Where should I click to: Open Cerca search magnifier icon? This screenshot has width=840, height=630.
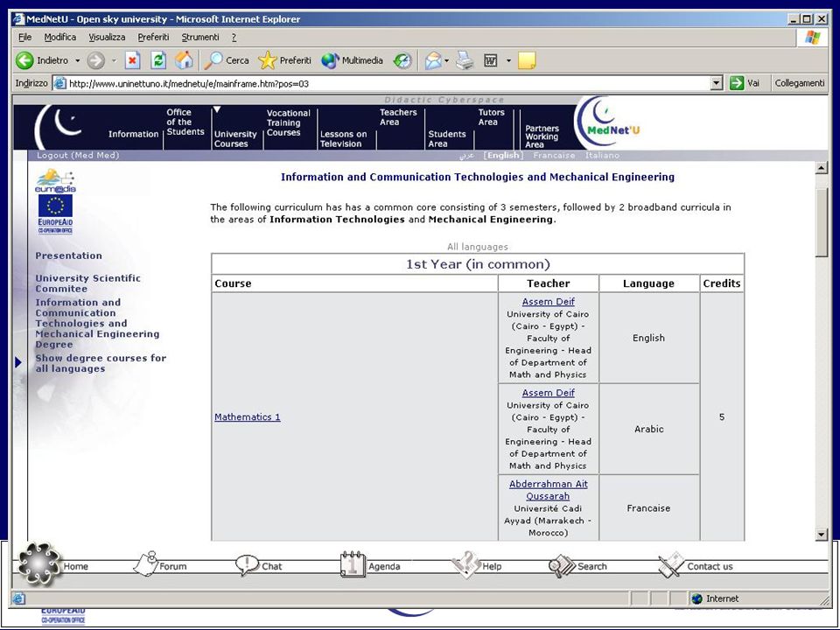tap(213, 60)
